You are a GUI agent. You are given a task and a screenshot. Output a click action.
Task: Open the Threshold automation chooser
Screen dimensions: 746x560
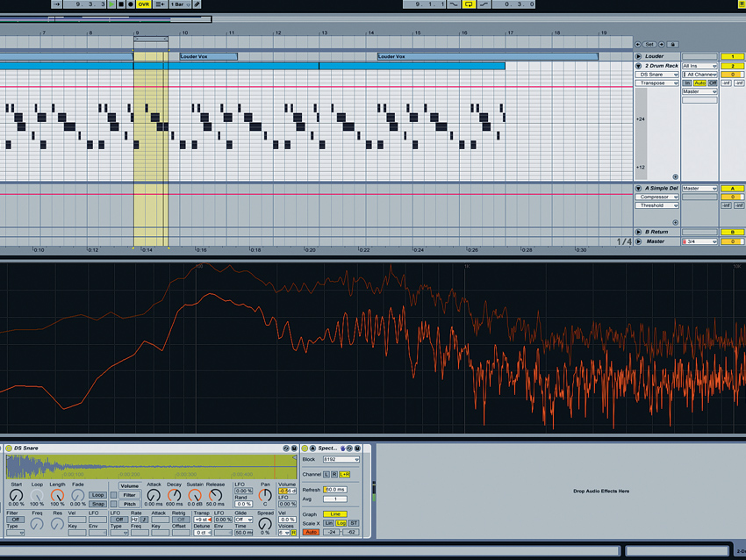(x=657, y=205)
